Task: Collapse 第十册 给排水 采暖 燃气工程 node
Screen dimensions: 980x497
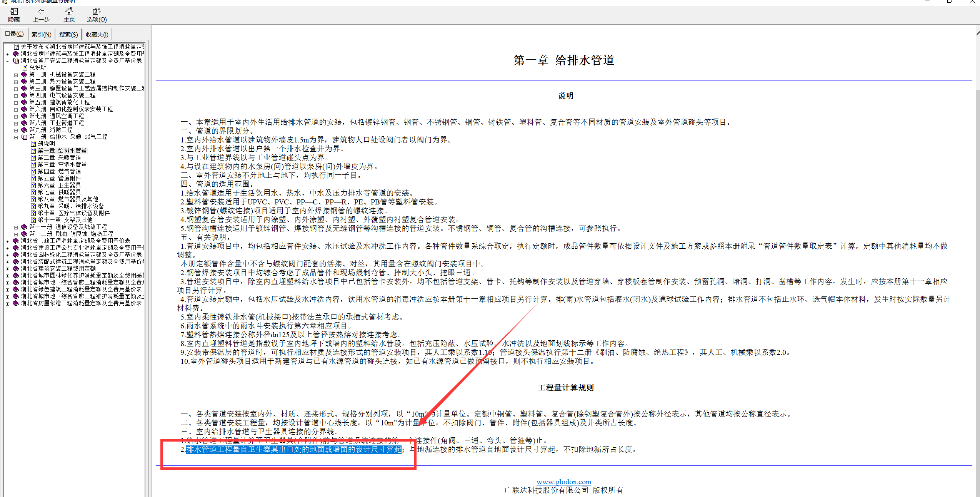Action: (x=16, y=137)
